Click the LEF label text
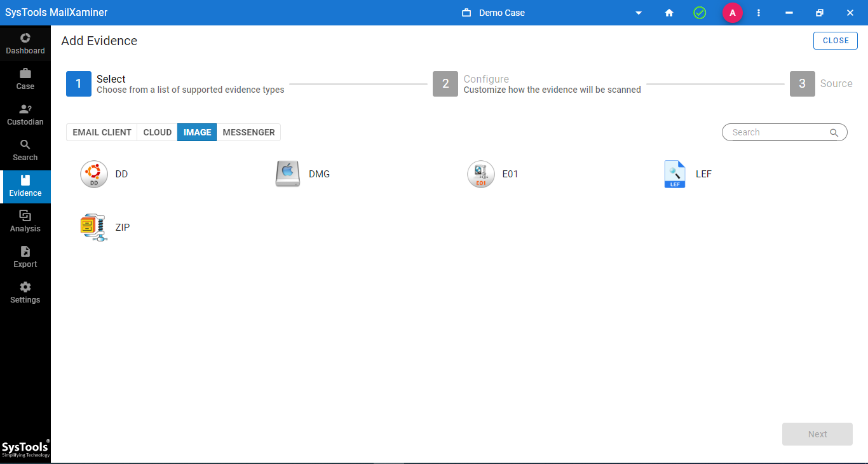Image resolution: width=868 pixels, height=464 pixels. click(x=703, y=174)
